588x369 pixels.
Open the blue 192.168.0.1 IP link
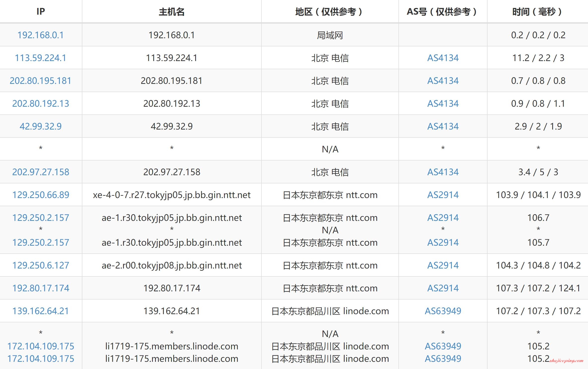click(40, 35)
